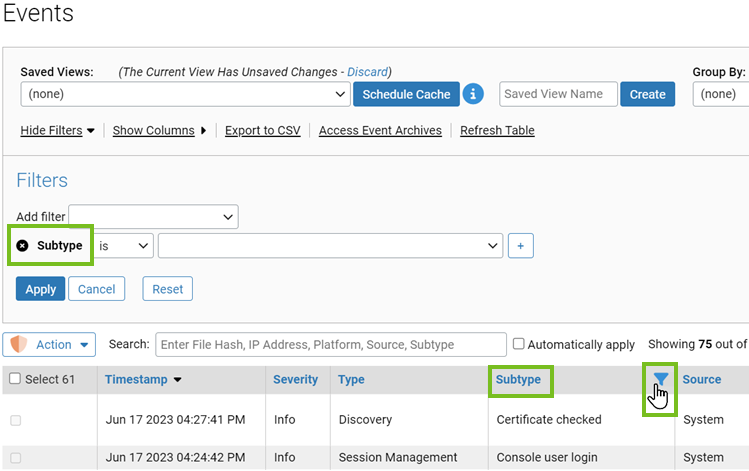
Task: Sort by Timestamp column header
Action: click(x=136, y=379)
